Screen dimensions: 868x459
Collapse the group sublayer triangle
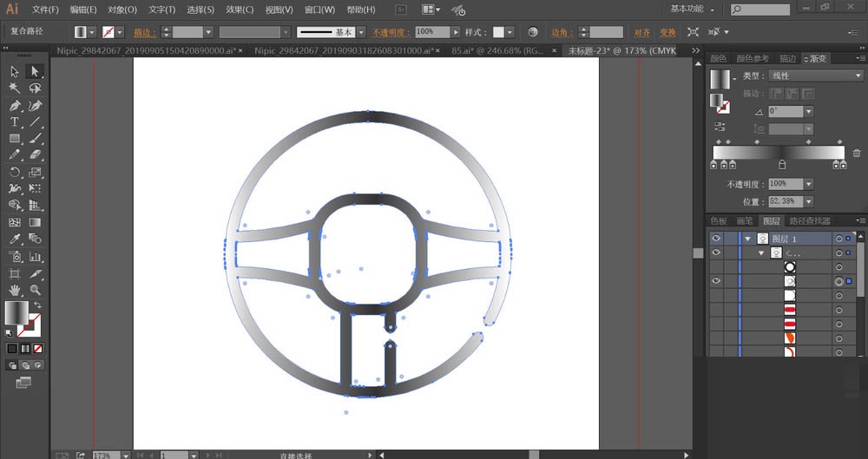762,253
